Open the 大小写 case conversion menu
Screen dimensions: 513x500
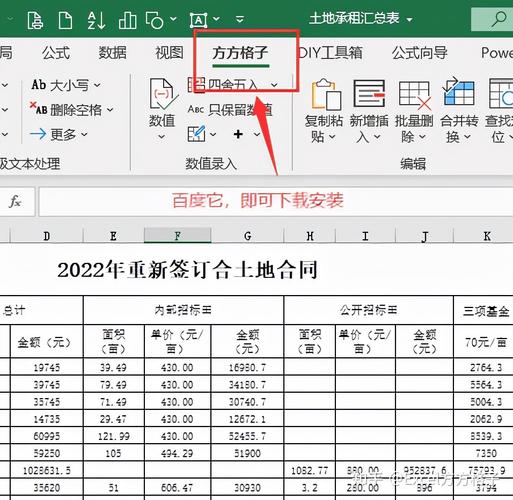click(66, 85)
